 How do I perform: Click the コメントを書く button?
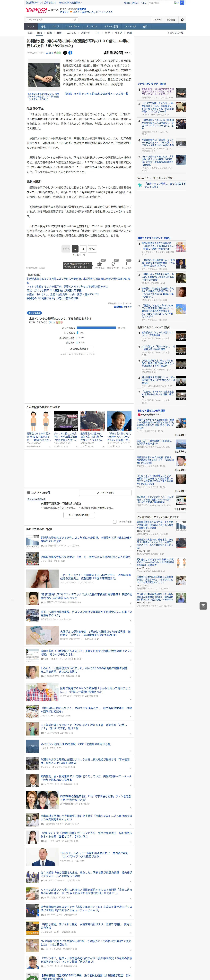point(105,492)
